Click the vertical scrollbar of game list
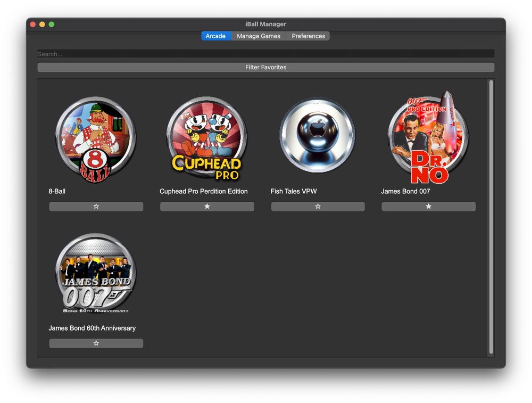The width and height of the screenshot is (532, 403). point(491,217)
